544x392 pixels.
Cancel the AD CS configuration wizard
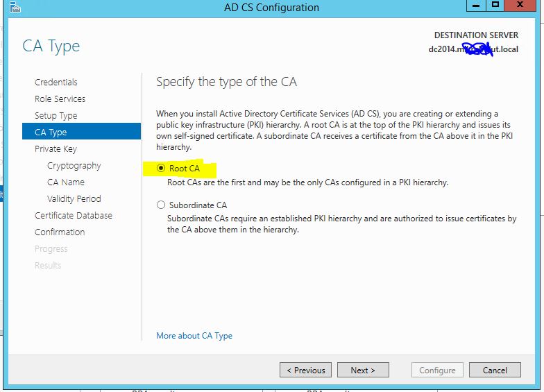tap(495, 370)
